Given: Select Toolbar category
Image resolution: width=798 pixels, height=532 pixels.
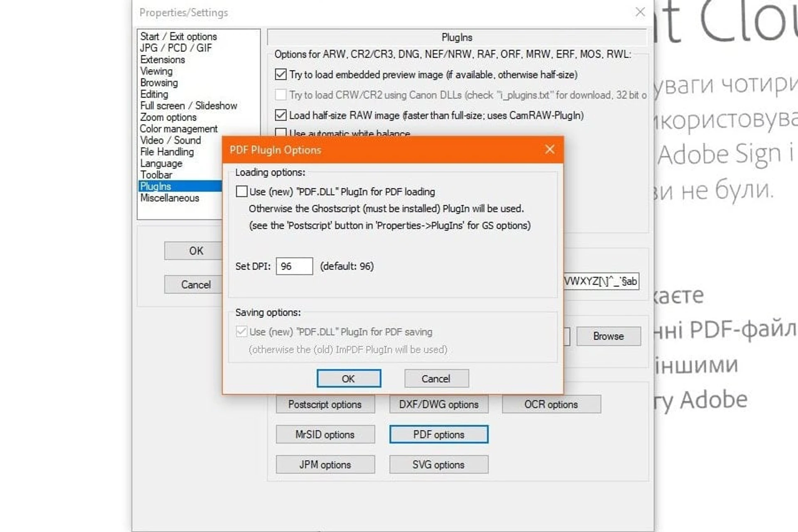Looking at the screenshot, I should pos(156,175).
